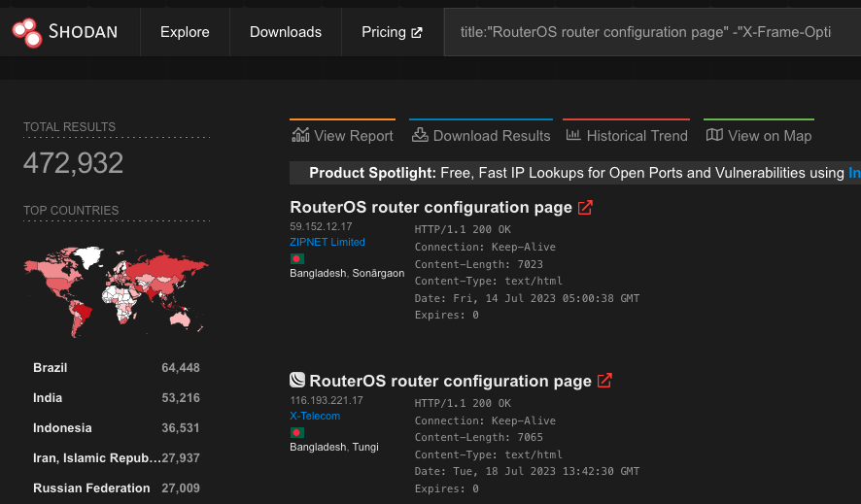Click the top countries world map
The height and width of the screenshot is (504, 861).
coord(117,286)
